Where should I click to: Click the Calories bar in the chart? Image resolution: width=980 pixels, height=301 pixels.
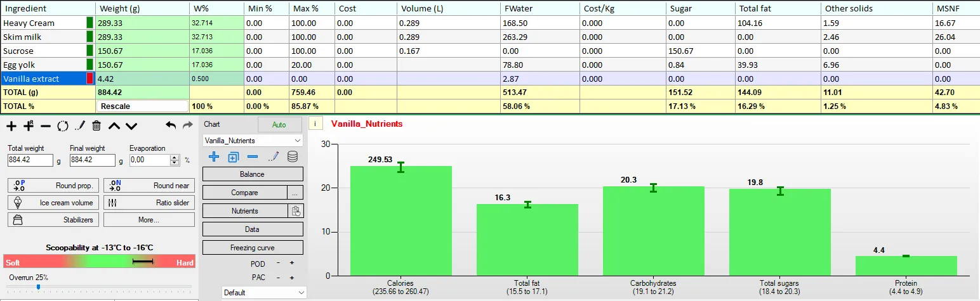click(x=401, y=221)
